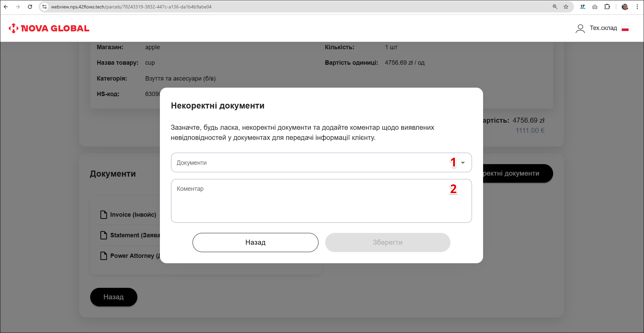
Task: Click the Polish flag language selector
Action: (x=625, y=29)
